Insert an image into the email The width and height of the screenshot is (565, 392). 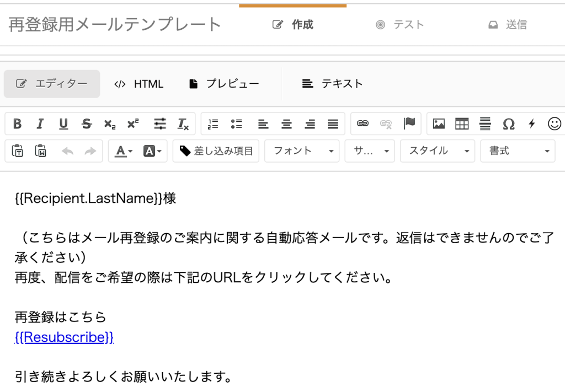click(439, 124)
